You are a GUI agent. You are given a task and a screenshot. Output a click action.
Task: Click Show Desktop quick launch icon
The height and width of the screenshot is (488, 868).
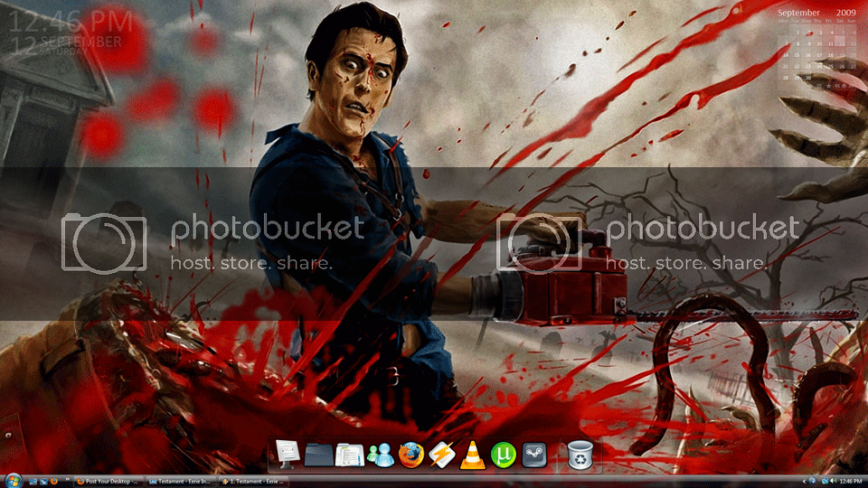tap(33, 482)
